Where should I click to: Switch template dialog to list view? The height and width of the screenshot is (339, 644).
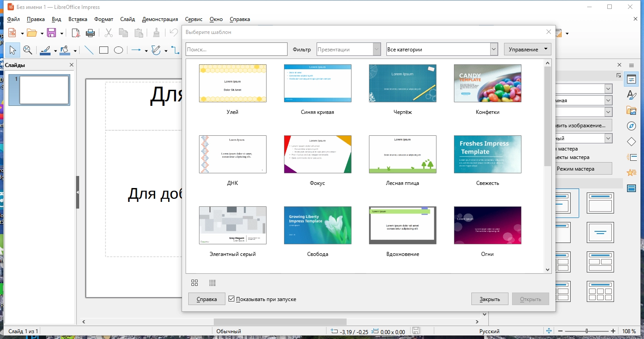pyautogui.click(x=212, y=283)
